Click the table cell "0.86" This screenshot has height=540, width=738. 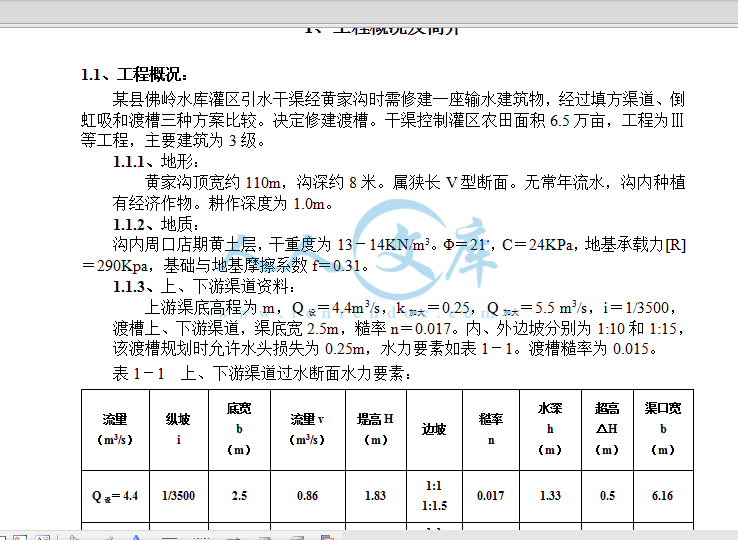click(307, 496)
